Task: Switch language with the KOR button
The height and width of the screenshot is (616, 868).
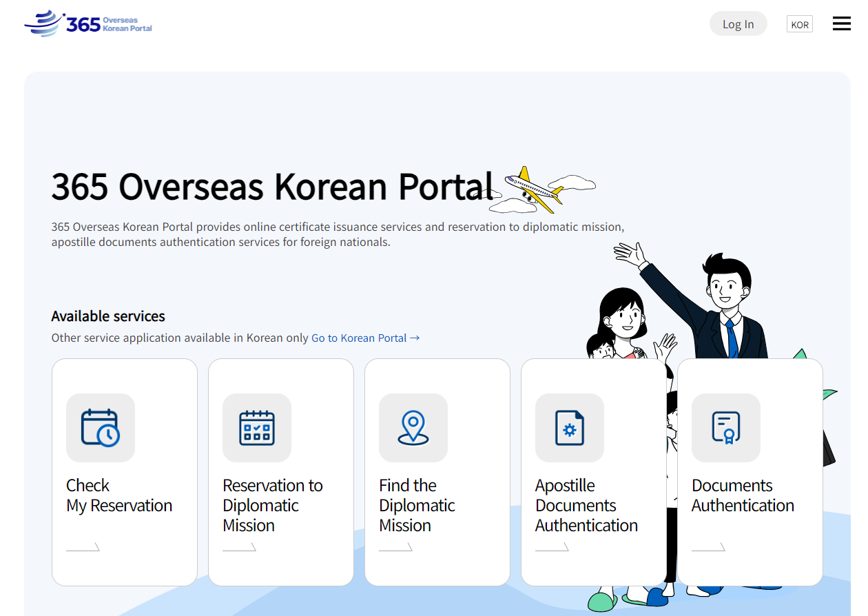Action: tap(800, 25)
